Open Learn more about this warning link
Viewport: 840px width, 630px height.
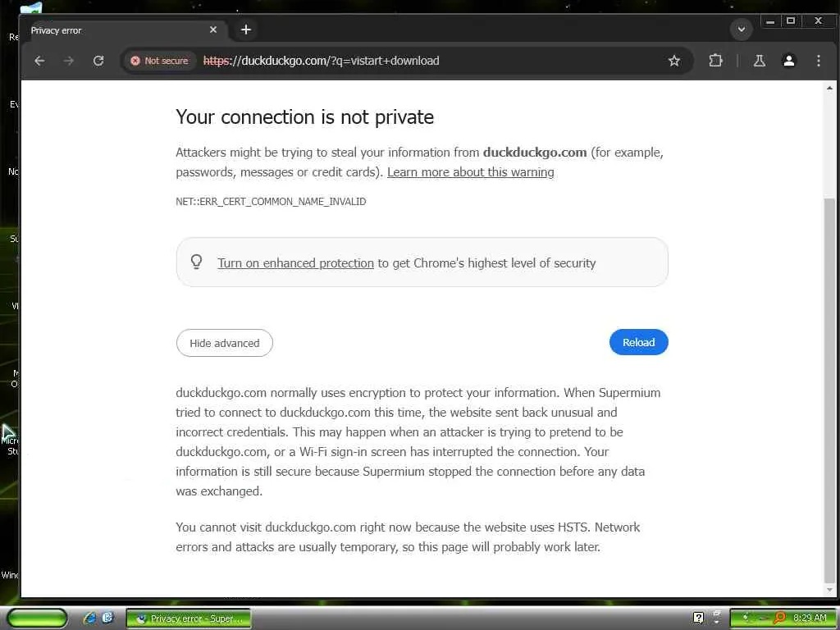coord(470,172)
